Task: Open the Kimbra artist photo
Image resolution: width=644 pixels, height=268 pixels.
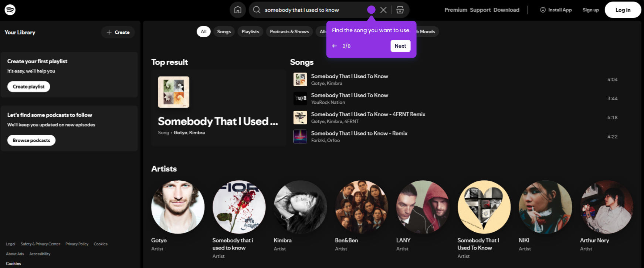Action: [300, 207]
